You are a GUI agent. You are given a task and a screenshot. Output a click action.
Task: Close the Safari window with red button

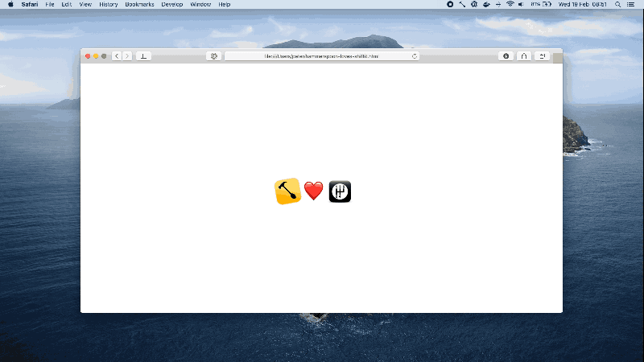pyautogui.click(x=88, y=56)
